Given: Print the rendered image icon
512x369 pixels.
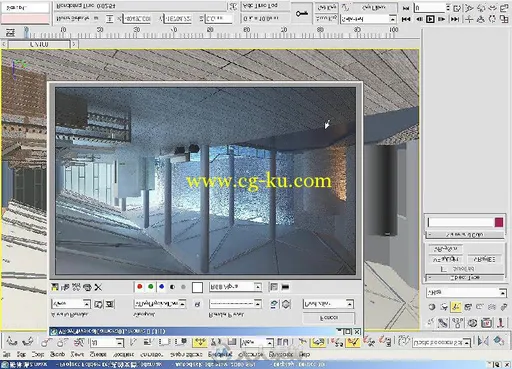Looking at the screenshot, I should pos(87,287).
